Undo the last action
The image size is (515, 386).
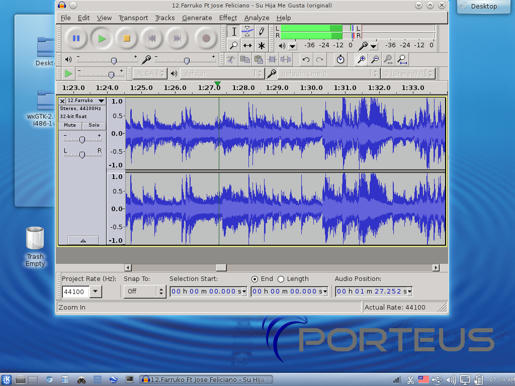coord(306,60)
